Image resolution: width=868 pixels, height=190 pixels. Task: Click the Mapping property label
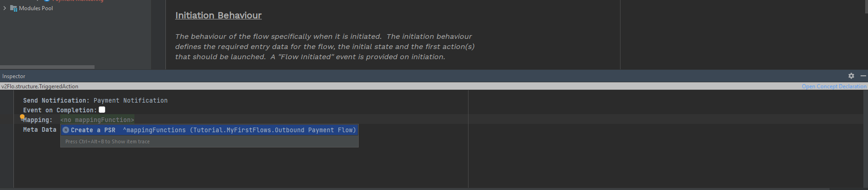coord(38,120)
